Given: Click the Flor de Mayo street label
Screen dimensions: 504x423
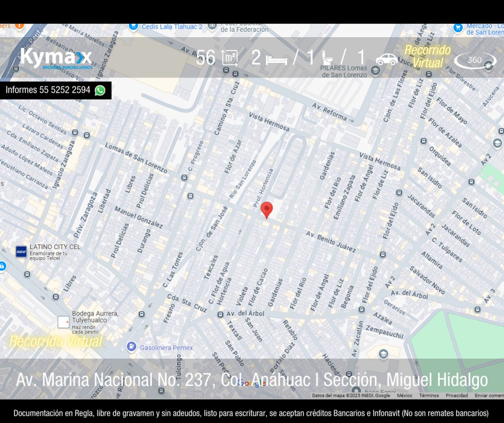Looking at the screenshot, I should 451,110.
